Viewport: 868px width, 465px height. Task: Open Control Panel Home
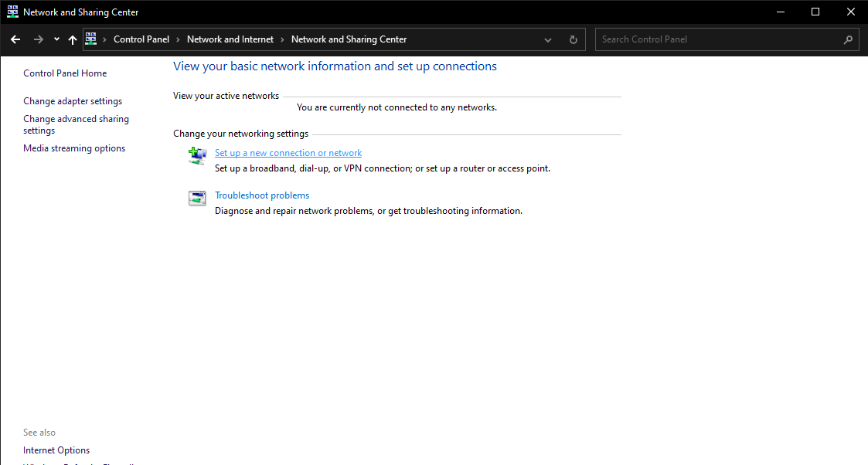pos(65,73)
